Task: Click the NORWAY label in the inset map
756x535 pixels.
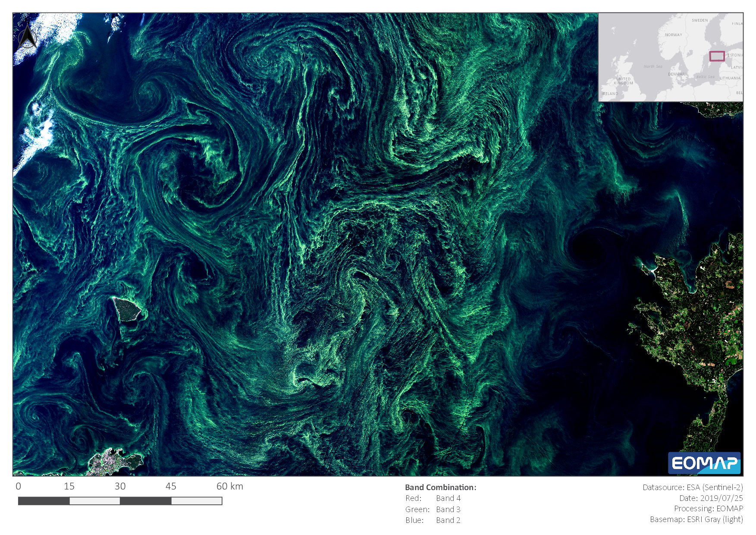Action: click(x=673, y=35)
